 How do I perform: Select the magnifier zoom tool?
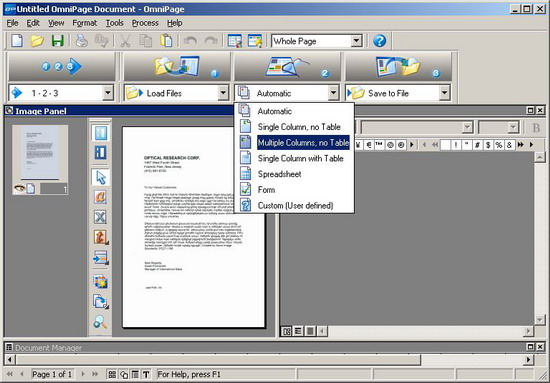pyautogui.click(x=100, y=322)
